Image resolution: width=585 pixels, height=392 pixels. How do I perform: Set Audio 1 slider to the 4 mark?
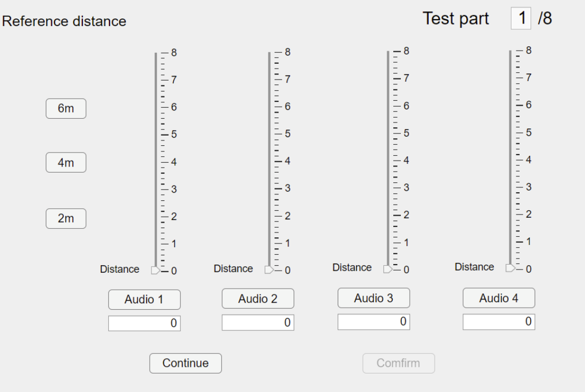coord(156,162)
